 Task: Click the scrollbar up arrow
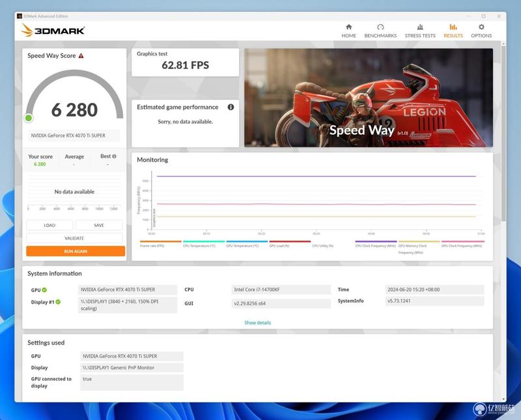[503, 44]
